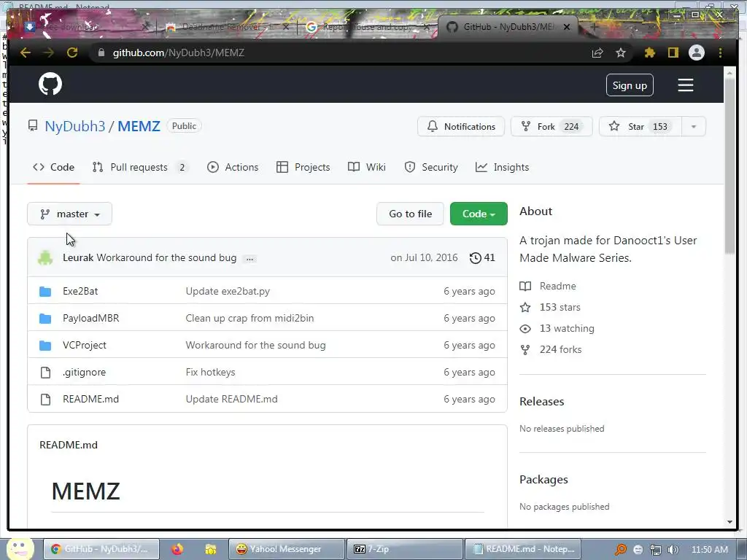Open the NyDubh3 owner link
The image size is (747, 560).
pyautogui.click(x=75, y=126)
